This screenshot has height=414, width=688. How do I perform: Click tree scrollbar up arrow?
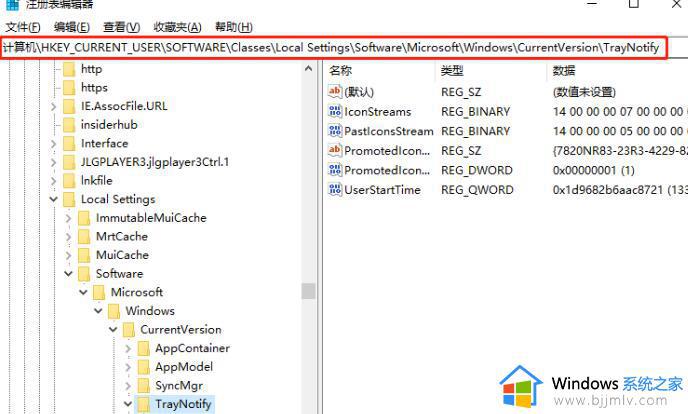coord(308,69)
